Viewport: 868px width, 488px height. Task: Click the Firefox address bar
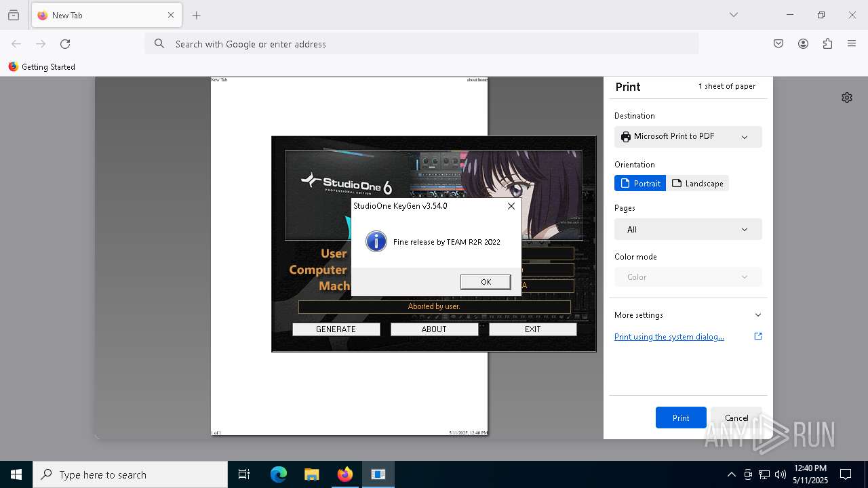coord(421,44)
